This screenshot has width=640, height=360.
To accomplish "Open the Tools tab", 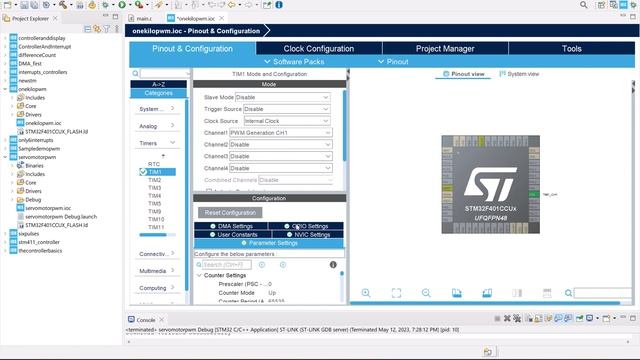I will coord(571,49).
